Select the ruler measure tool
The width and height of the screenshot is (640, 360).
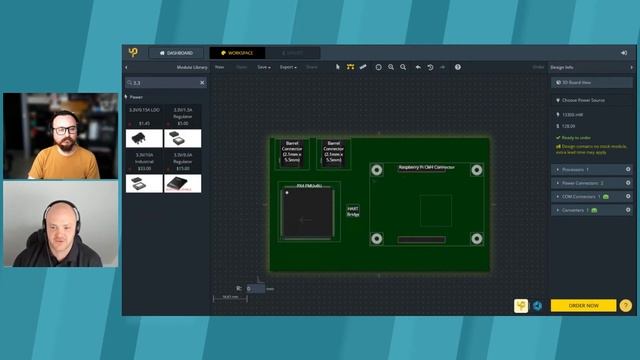(x=363, y=67)
